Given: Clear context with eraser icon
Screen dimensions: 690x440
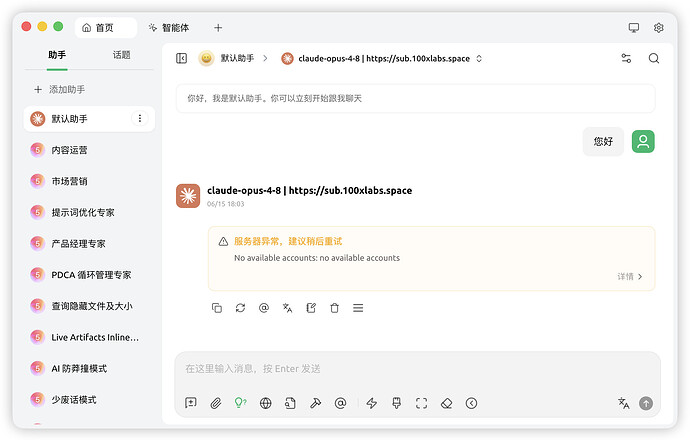Looking at the screenshot, I should point(447,403).
